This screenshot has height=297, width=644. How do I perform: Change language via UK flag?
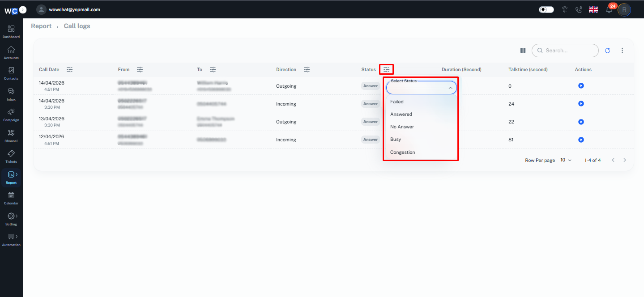coord(593,9)
